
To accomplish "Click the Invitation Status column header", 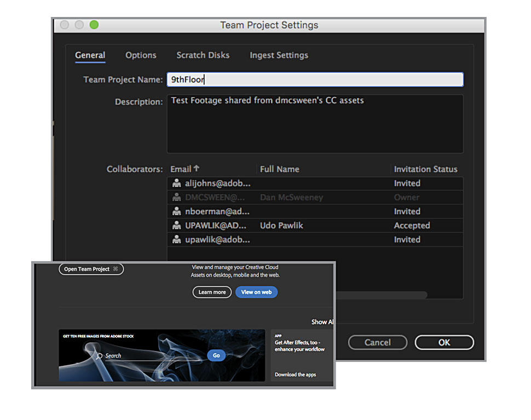I will pos(426,169).
